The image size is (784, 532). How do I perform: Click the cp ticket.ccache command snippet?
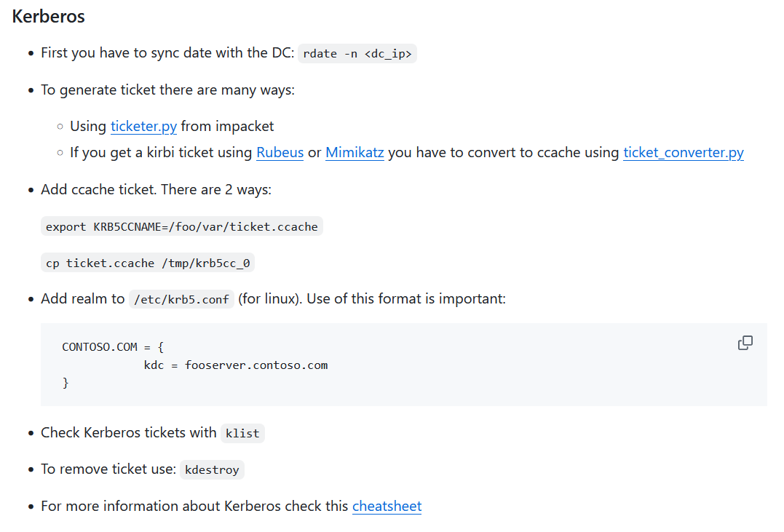[148, 263]
